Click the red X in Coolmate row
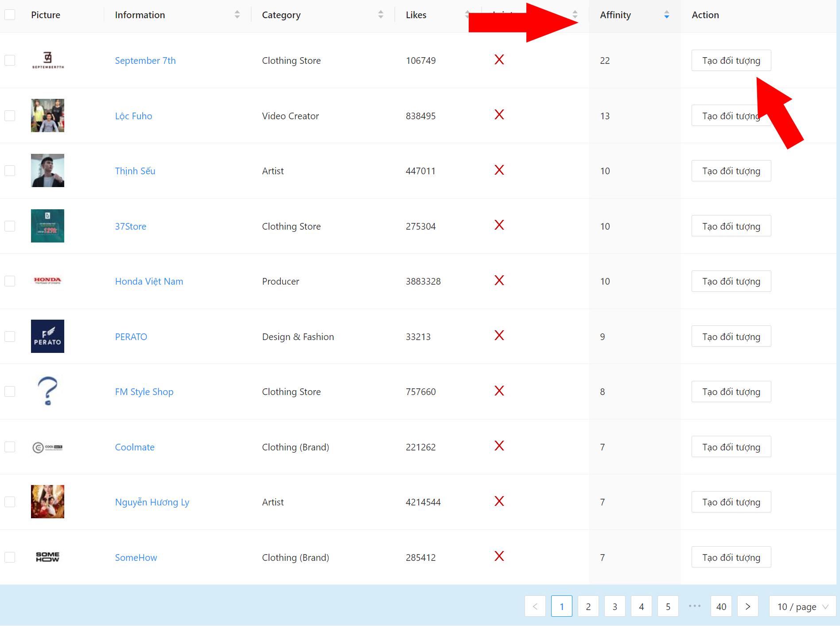Viewport: 840px width, 626px height. [x=499, y=446]
